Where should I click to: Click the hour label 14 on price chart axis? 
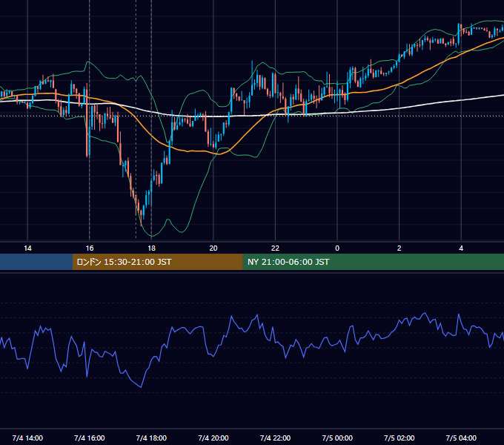click(27, 248)
